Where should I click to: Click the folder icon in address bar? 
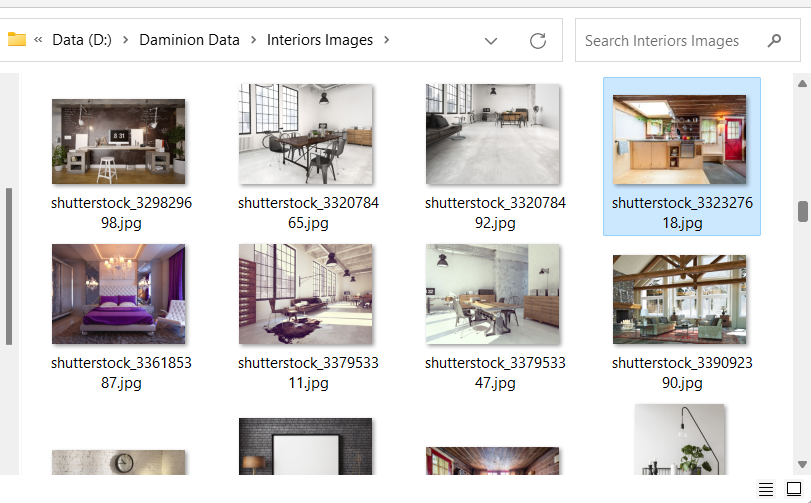point(17,40)
